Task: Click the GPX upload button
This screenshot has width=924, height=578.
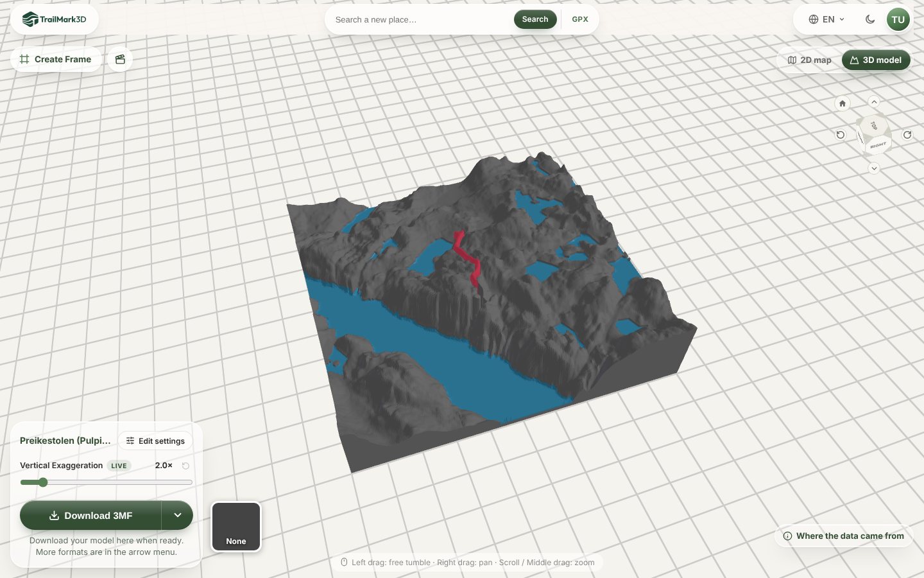Action: pyautogui.click(x=580, y=19)
